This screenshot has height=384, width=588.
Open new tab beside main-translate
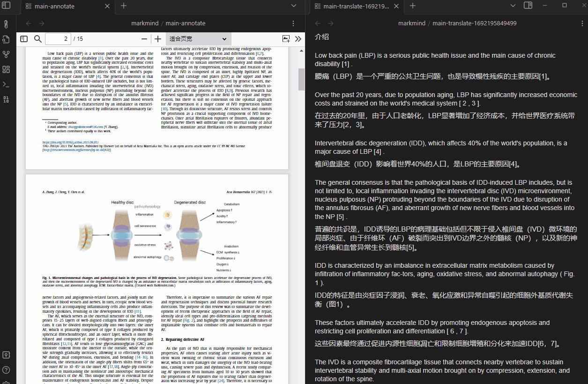[413, 6]
